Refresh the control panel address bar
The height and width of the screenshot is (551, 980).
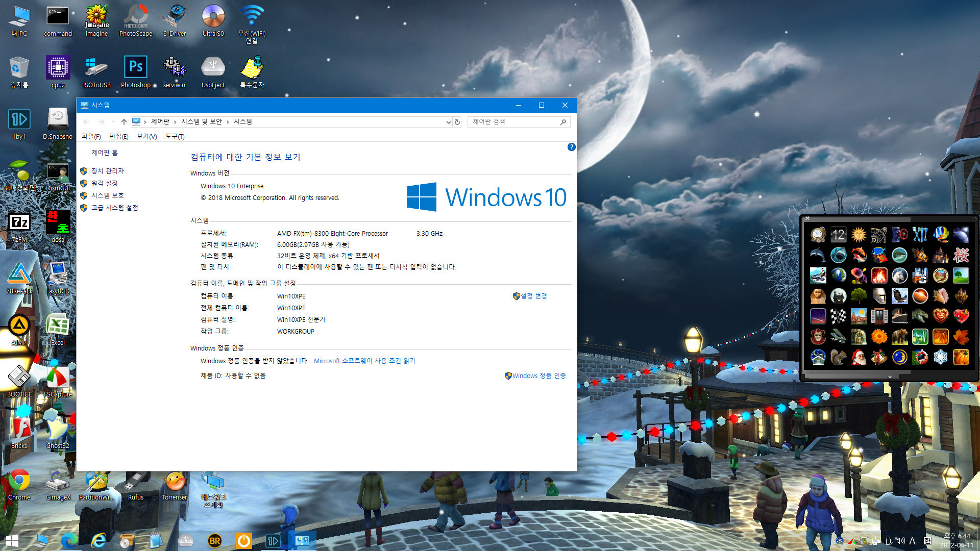pos(457,122)
